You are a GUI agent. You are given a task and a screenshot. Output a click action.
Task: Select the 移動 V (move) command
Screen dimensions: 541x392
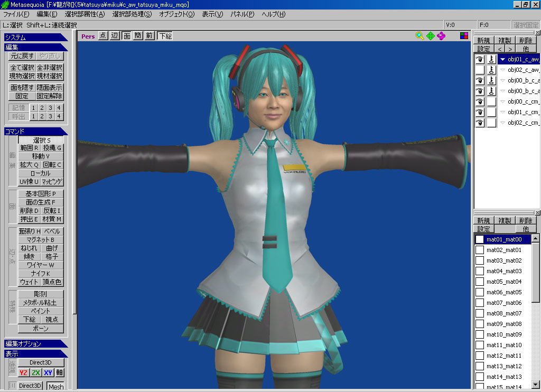(41, 156)
